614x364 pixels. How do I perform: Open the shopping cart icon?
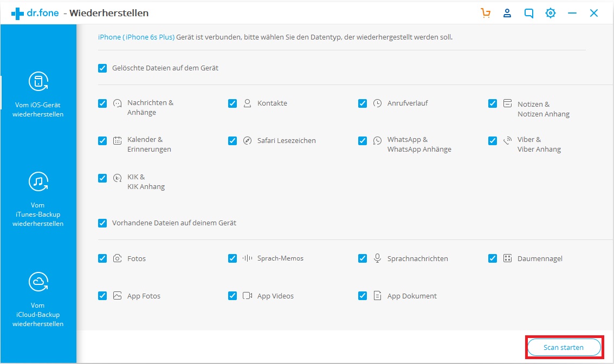click(x=486, y=13)
